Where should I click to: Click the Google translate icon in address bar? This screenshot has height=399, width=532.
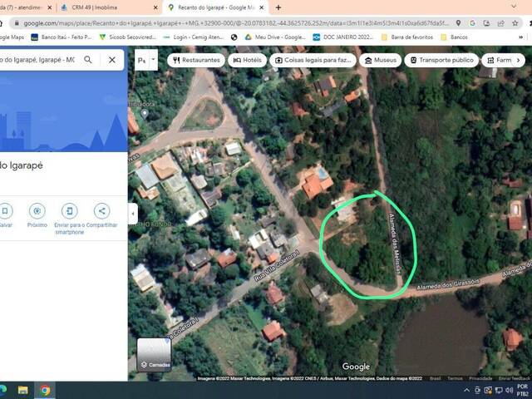(x=473, y=23)
